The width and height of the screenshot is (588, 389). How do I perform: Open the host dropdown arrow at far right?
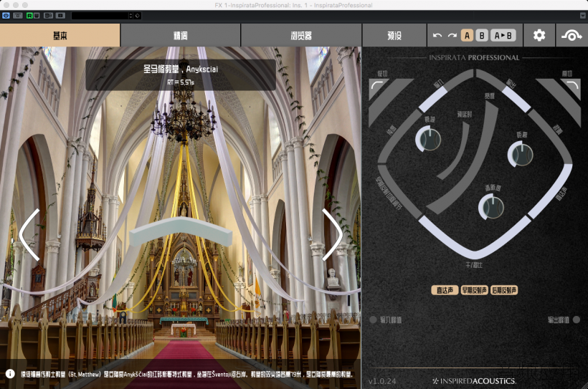(583, 15)
